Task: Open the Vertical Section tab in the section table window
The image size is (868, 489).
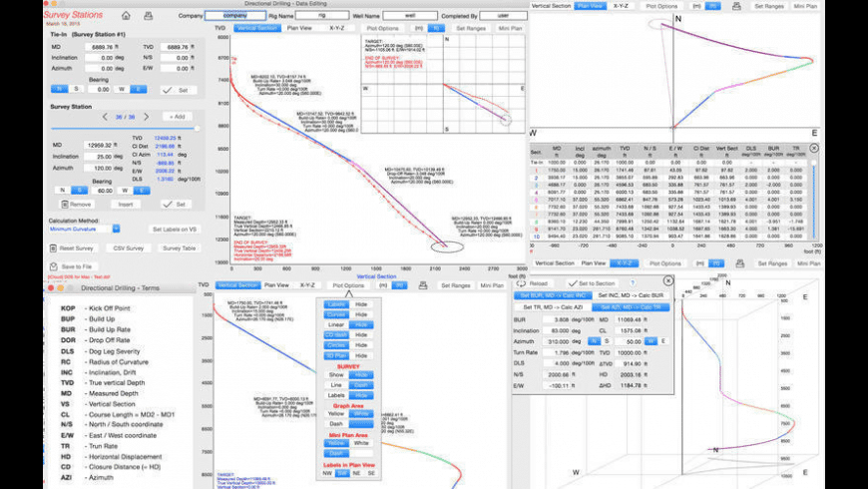Action: point(551,6)
